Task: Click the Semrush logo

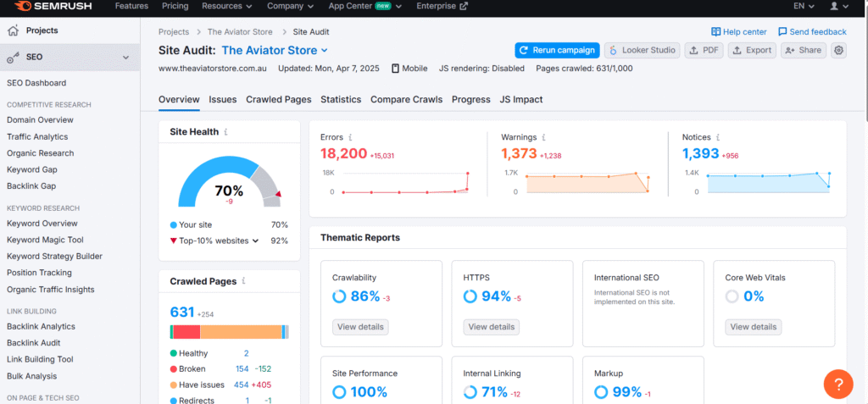Action: coord(53,7)
